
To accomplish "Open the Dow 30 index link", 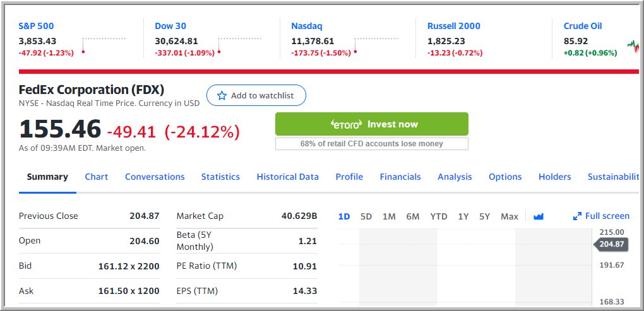I will 170,26.
